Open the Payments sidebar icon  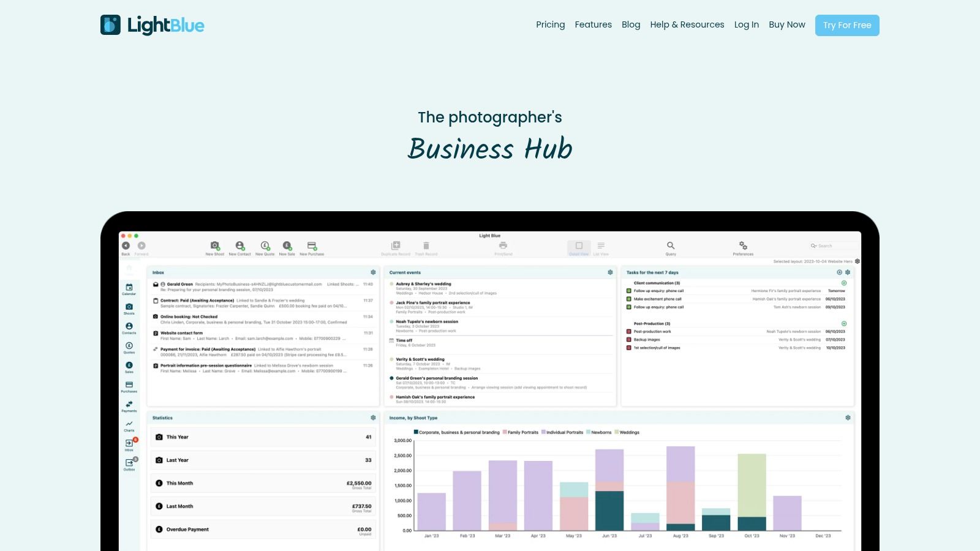pyautogui.click(x=129, y=406)
